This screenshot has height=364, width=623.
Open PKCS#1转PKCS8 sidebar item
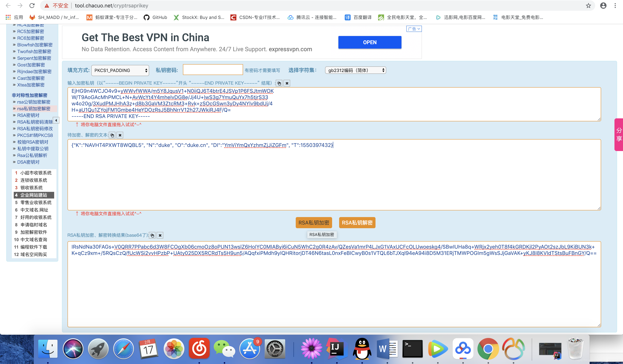35,135
